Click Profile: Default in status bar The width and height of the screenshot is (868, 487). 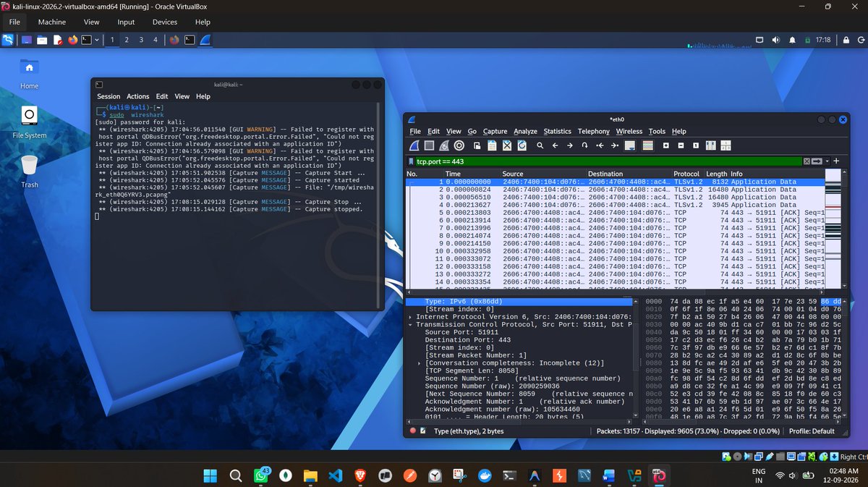pyautogui.click(x=812, y=431)
